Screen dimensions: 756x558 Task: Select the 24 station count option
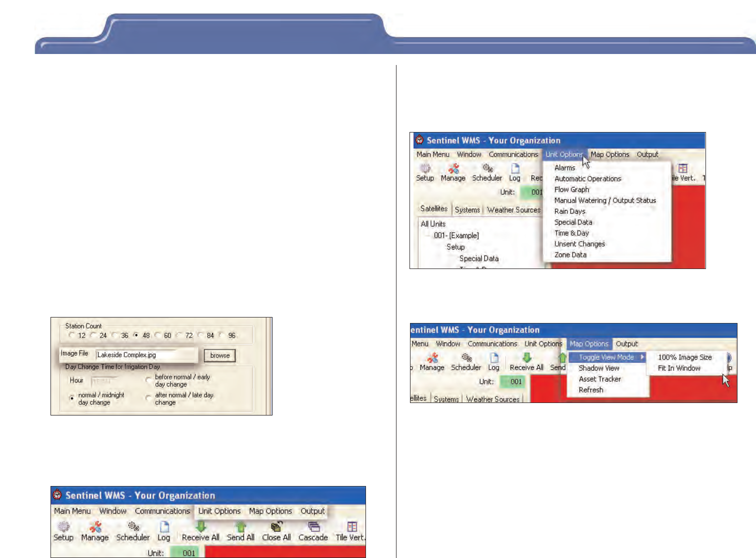[x=93, y=335]
